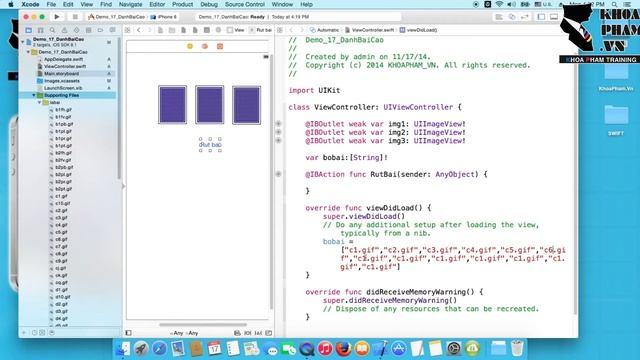The height and width of the screenshot is (360, 640).
Task: Toggle the document outline panel
Action: click(129, 333)
